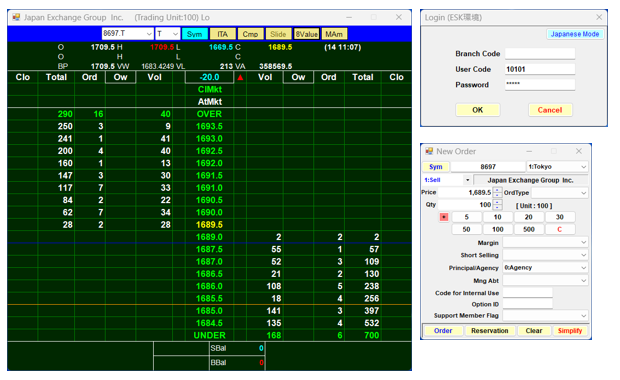
Task: Select the AtMkt row
Action: [x=210, y=102]
